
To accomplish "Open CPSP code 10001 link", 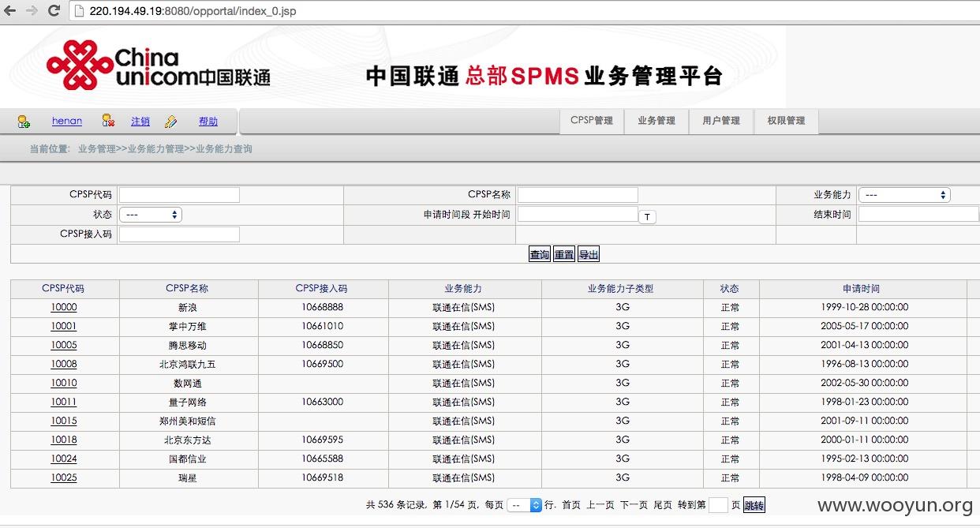I will tap(64, 327).
